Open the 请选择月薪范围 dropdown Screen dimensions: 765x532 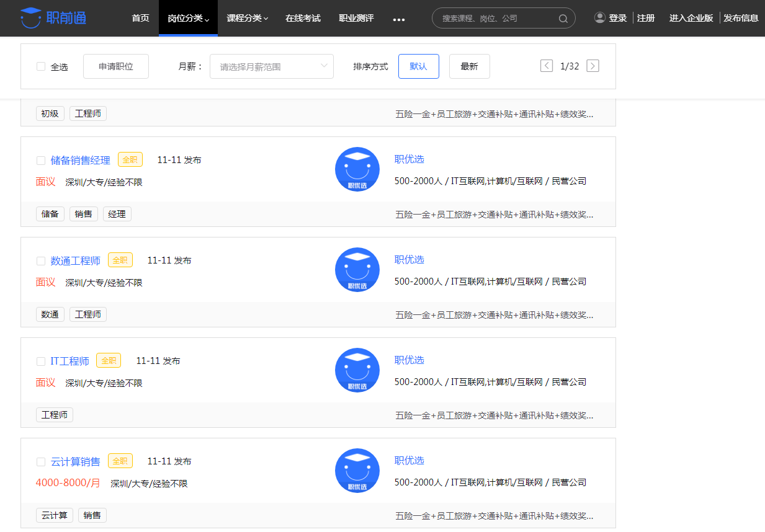pyautogui.click(x=271, y=66)
